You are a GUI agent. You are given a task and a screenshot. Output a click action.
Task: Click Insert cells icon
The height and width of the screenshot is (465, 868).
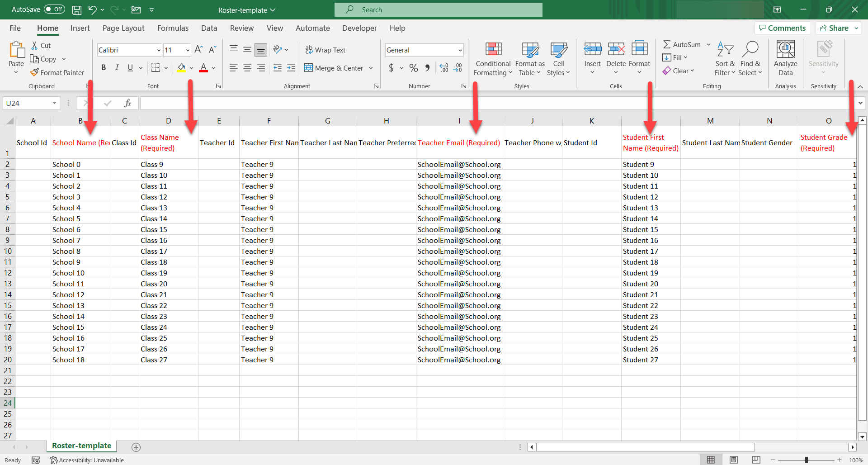point(592,49)
